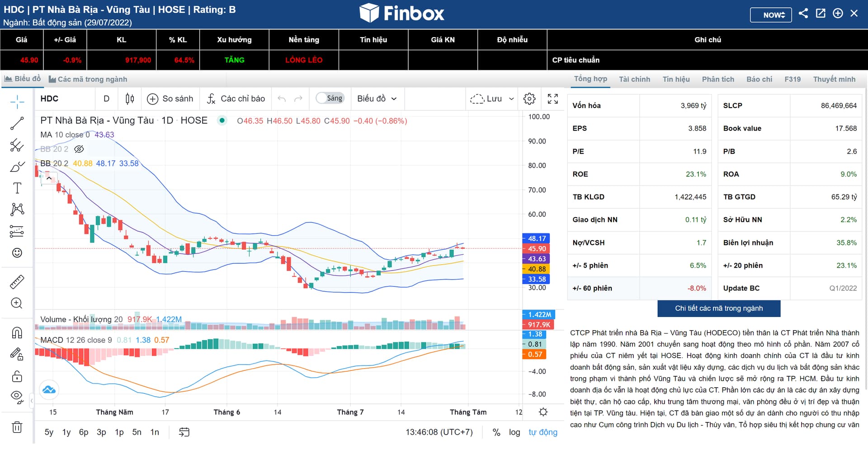This screenshot has height=455, width=868.
Task: Set chart range to 5n
Action: (137, 432)
